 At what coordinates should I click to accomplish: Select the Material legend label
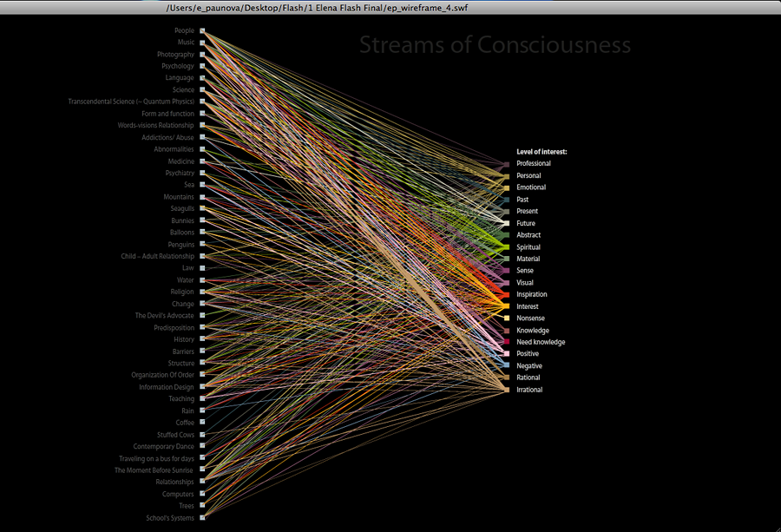(x=528, y=259)
